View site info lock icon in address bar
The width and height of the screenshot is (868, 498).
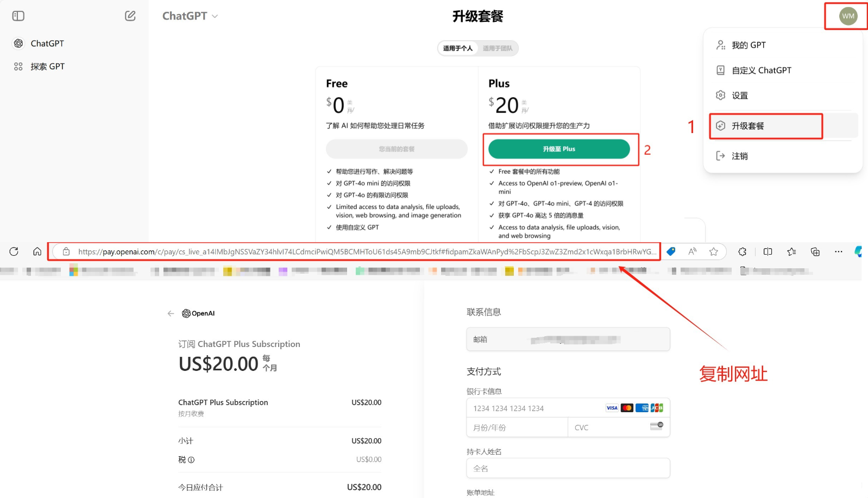point(66,251)
